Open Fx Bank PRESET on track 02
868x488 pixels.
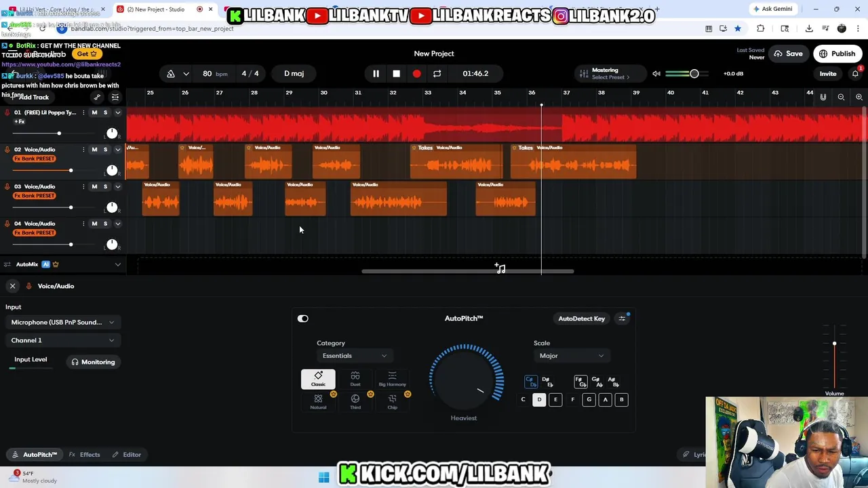35,159
